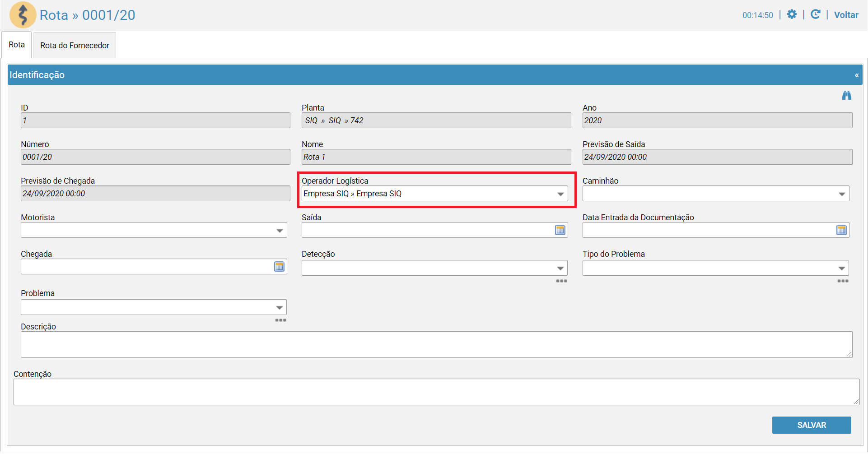Click the Previsão de Saída field
Viewport: 868px width, 454px height.
(x=717, y=157)
